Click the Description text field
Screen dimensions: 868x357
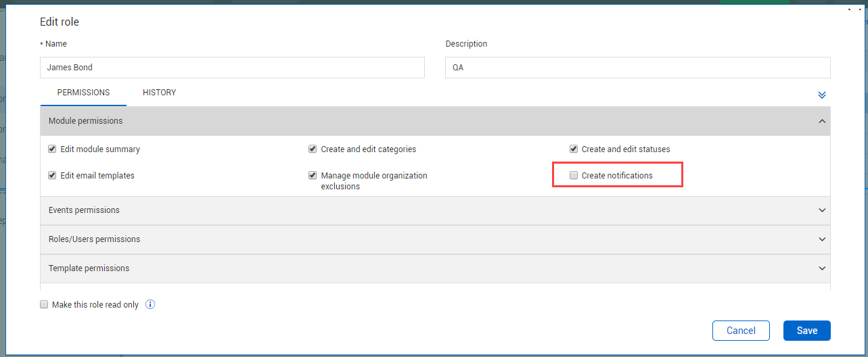(x=637, y=68)
